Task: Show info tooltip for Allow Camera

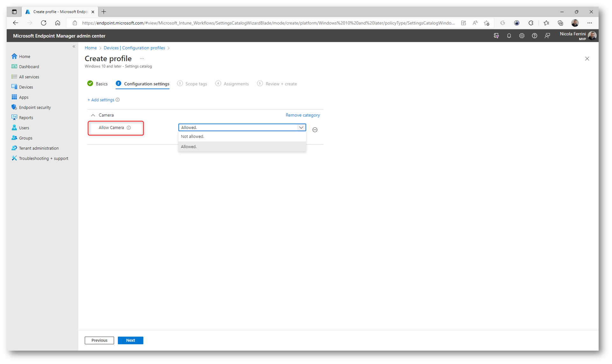Action: coord(129,128)
